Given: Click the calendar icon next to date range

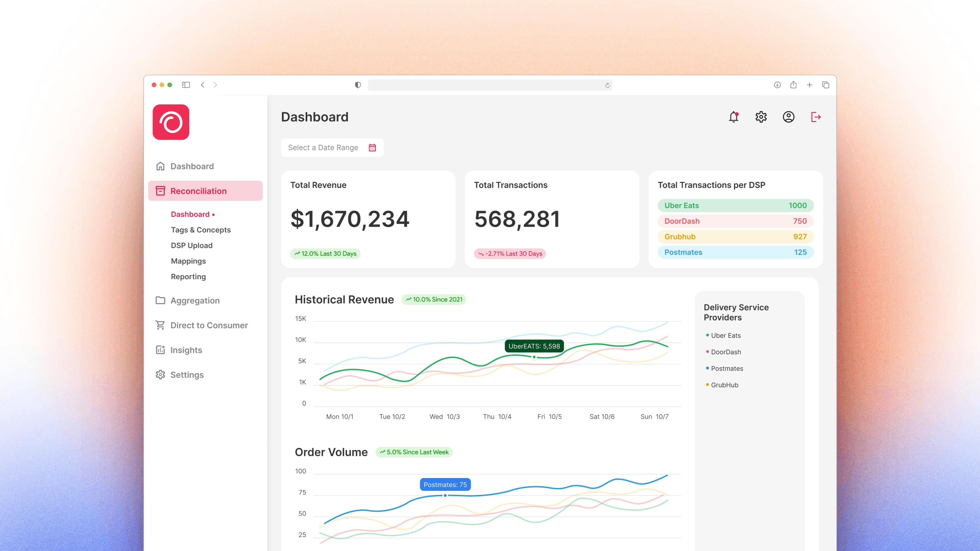Looking at the screenshot, I should [x=372, y=147].
